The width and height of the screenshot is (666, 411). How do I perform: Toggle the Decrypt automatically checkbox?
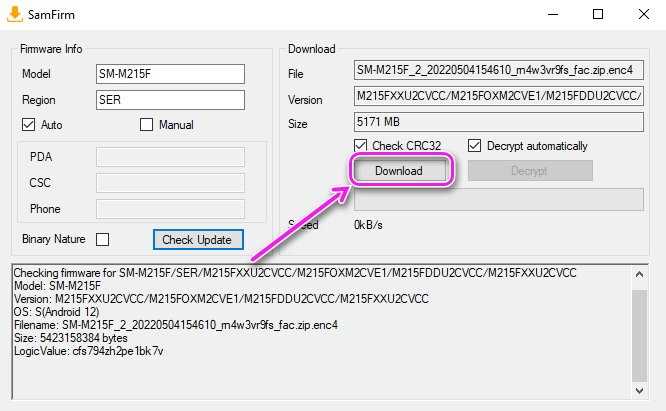pos(474,146)
